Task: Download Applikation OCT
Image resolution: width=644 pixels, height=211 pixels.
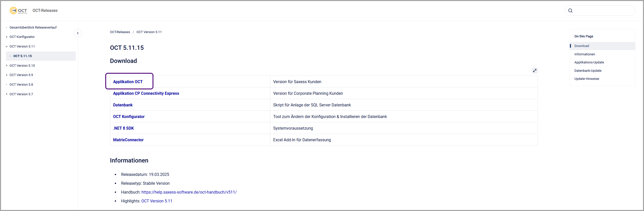Action: 128,82
